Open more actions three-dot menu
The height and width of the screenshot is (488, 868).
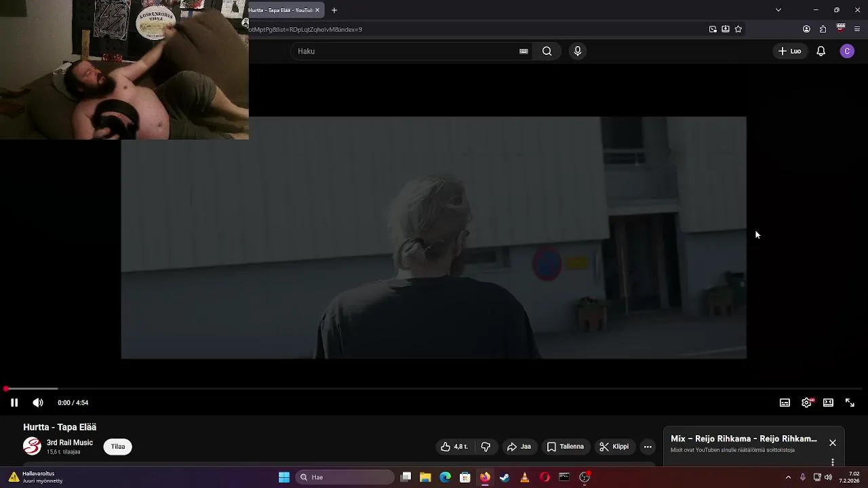(x=648, y=447)
